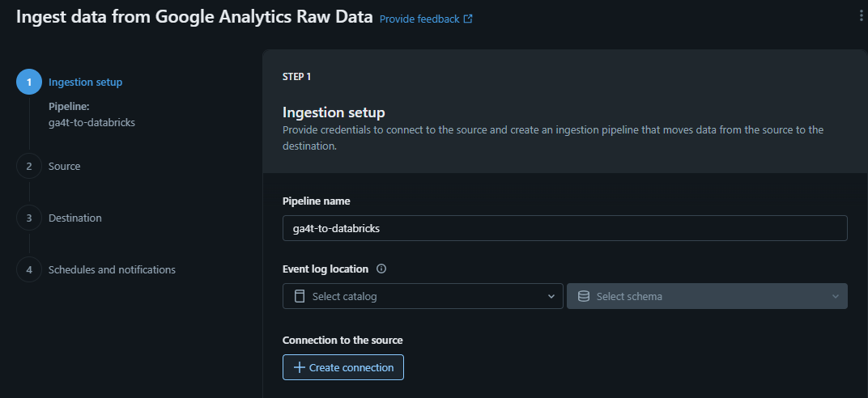868x398 pixels.
Task: Open the kebab menu at top right
Action: [x=861, y=16]
